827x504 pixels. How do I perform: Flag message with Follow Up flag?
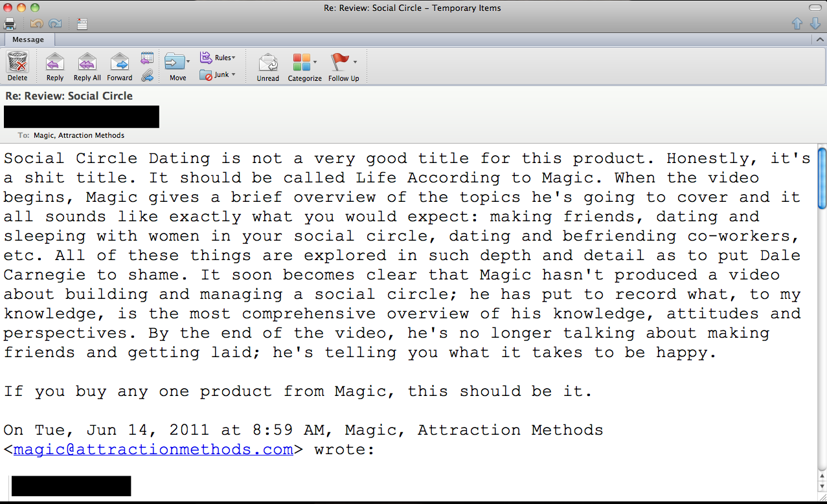pyautogui.click(x=340, y=62)
